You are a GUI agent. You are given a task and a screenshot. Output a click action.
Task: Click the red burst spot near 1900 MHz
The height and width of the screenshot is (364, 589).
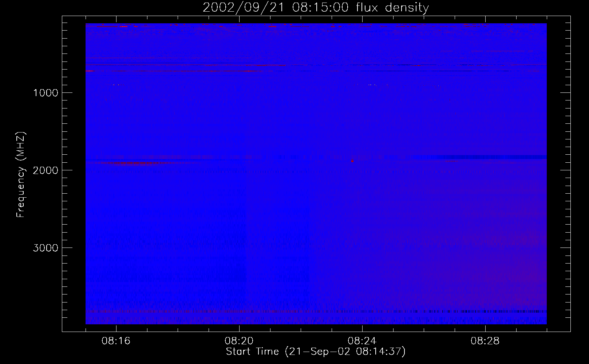tap(352, 161)
